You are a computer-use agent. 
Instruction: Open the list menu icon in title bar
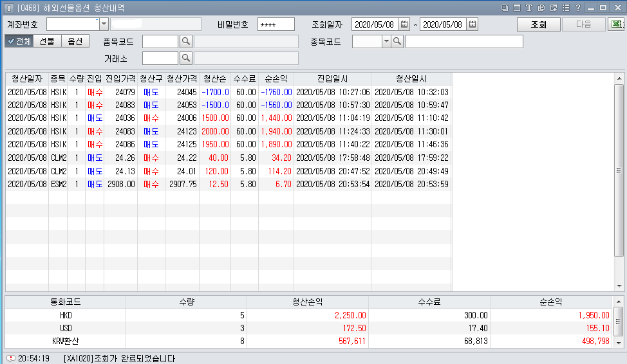click(565, 8)
